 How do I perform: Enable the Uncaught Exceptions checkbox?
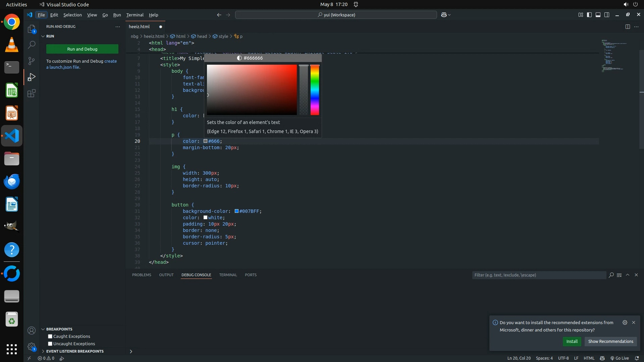pos(50,344)
